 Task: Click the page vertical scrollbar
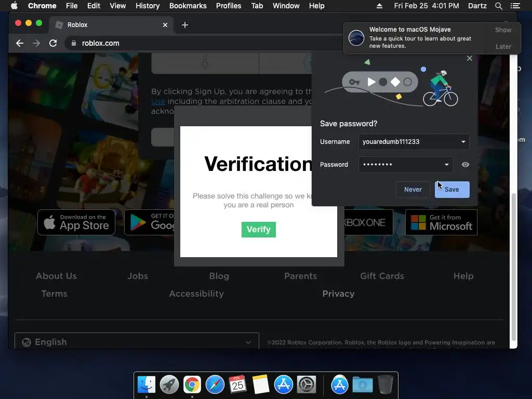tap(514, 267)
